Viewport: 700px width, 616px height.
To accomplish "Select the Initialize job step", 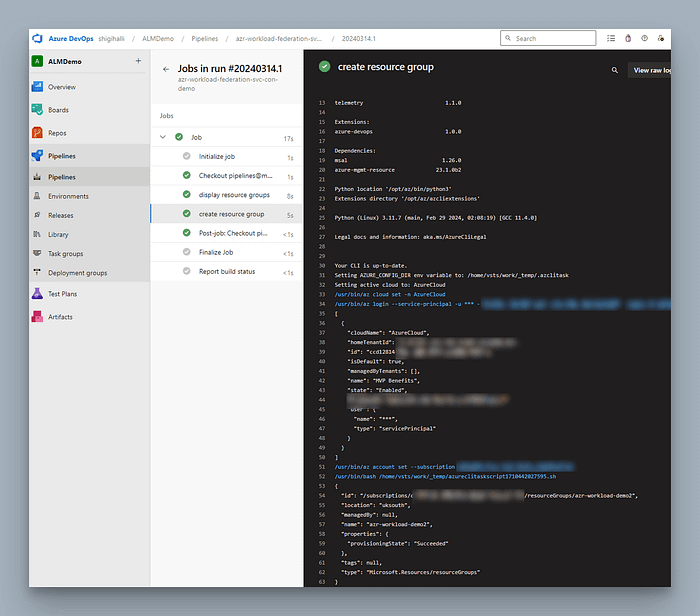I will [226, 157].
